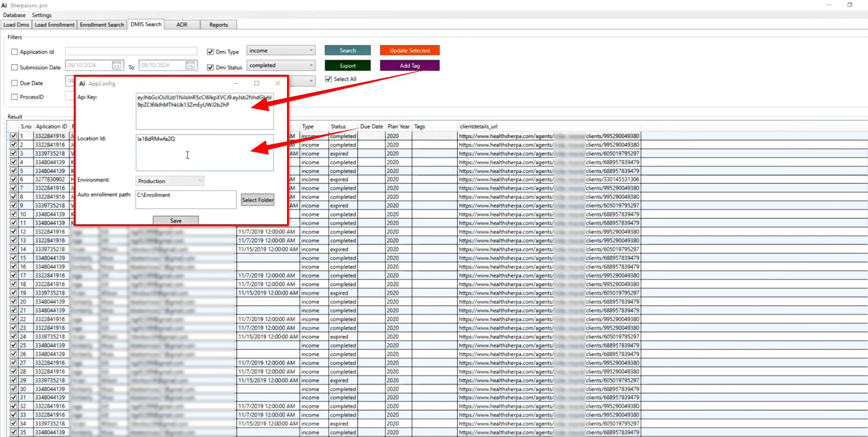Uncheck the Dmi Type filter
The width and height of the screenshot is (868, 437).
tap(210, 52)
